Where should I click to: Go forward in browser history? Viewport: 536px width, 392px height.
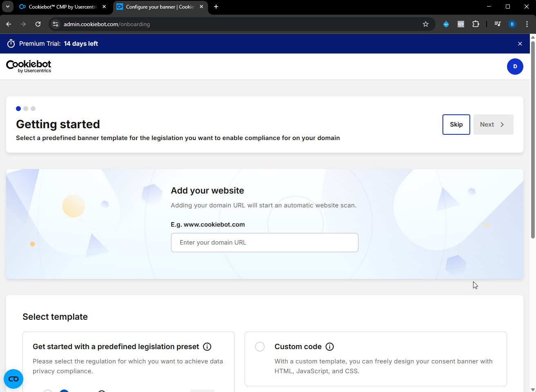tap(23, 24)
